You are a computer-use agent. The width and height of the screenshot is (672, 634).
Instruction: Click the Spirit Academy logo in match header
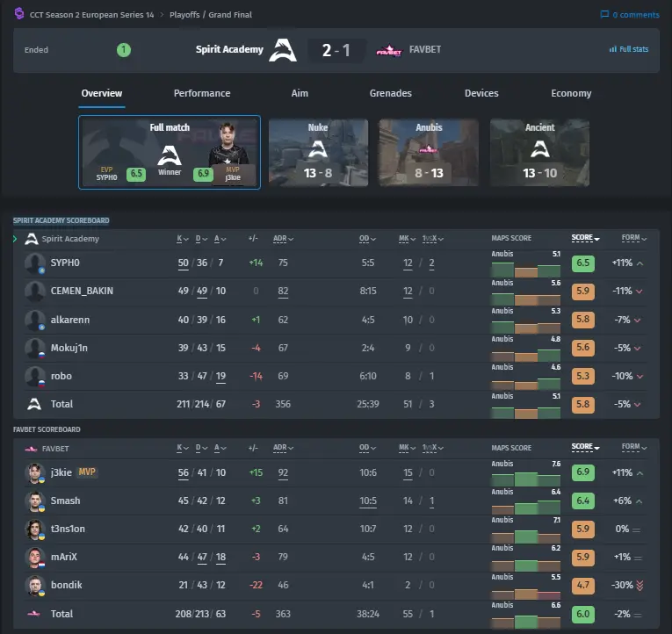(x=283, y=50)
